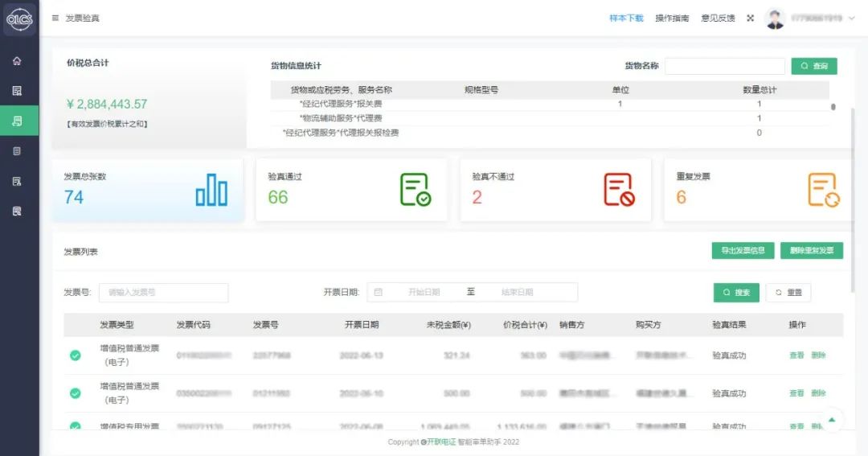Click the 删除重复发票 button
Screen dimensions: 868x456
coord(811,251)
